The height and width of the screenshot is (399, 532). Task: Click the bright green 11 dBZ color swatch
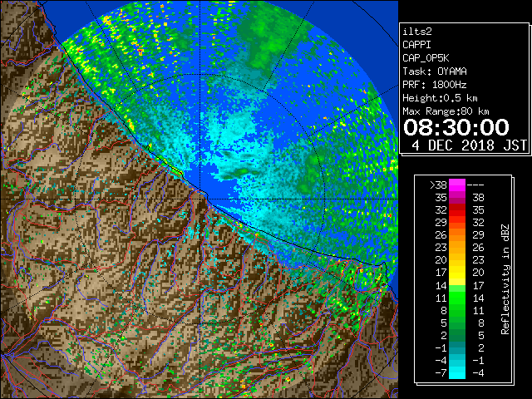coord(457,298)
